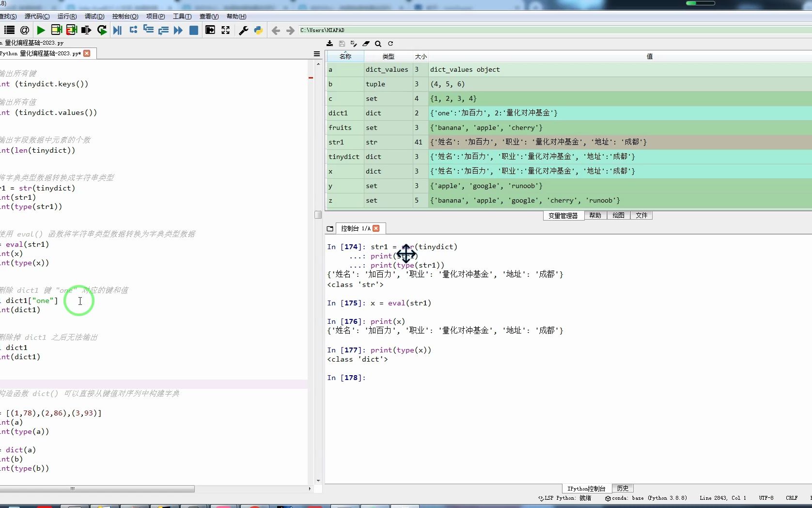The image size is (812, 508).
Task: Toggle fullscreen mode icon
Action: tap(225, 30)
